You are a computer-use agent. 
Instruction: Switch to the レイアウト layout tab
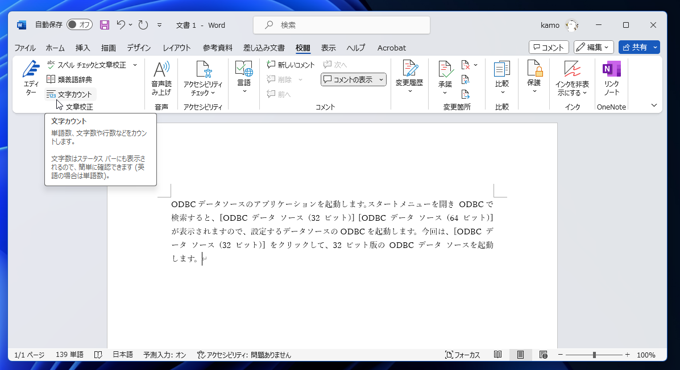[x=177, y=48]
